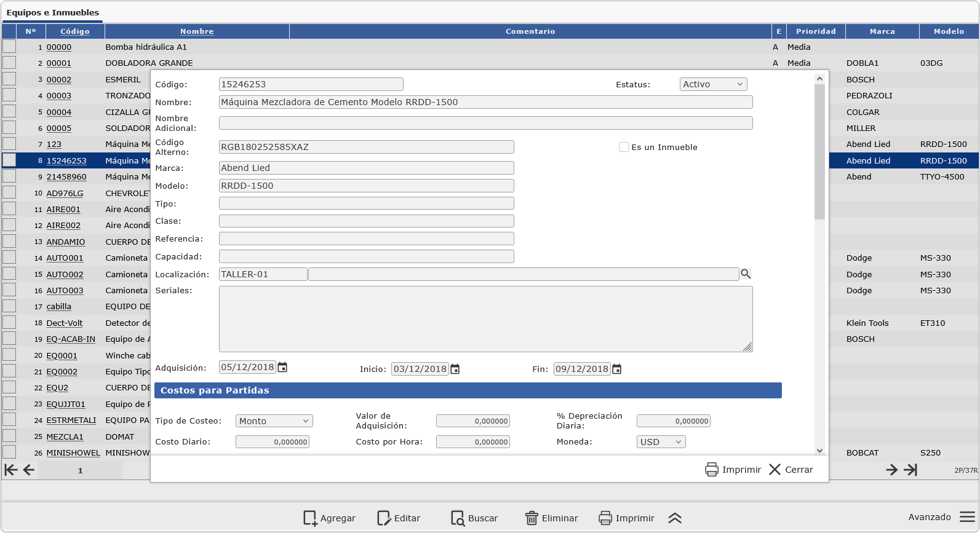
Task: Click the Buscar toolbar button
Action: coord(474,518)
